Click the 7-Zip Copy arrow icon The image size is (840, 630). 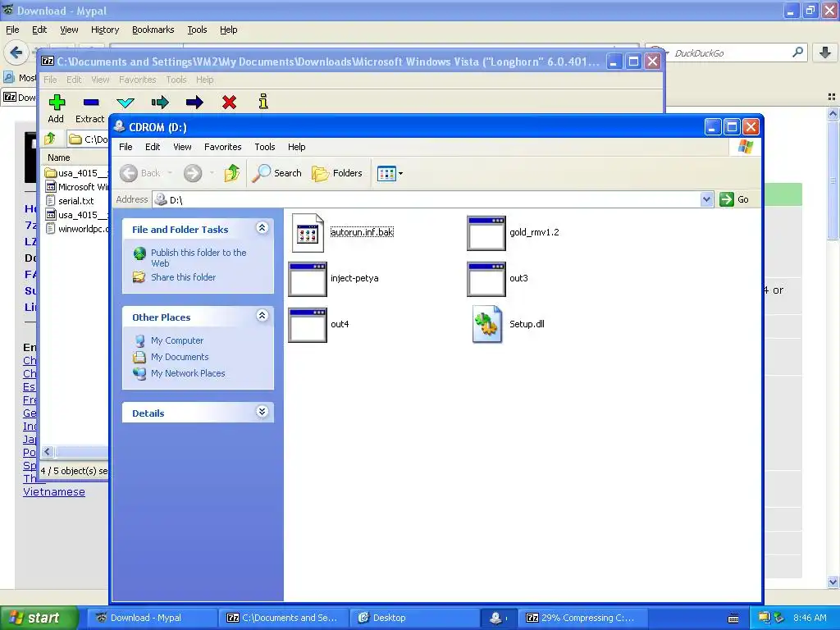pos(160,102)
